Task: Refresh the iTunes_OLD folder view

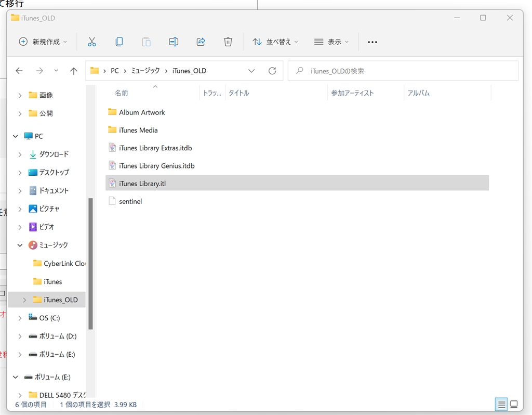Action: pyautogui.click(x=272, y=71)
